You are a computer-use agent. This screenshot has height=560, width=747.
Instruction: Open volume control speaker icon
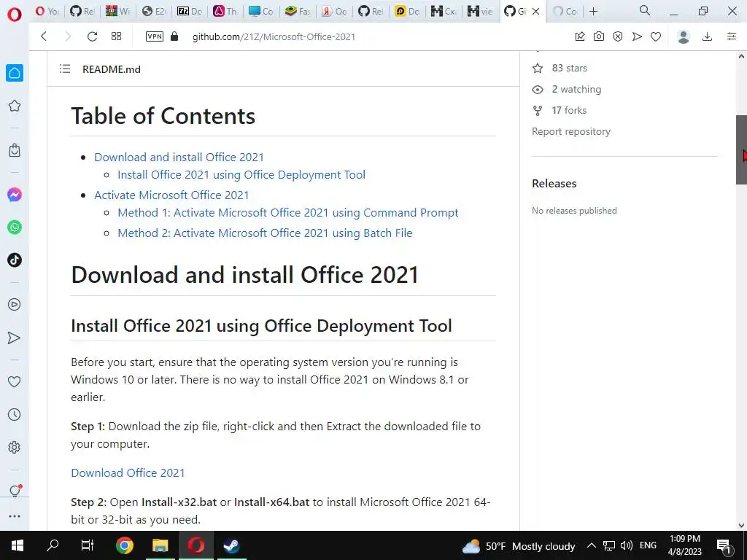(x=627, y=545)
